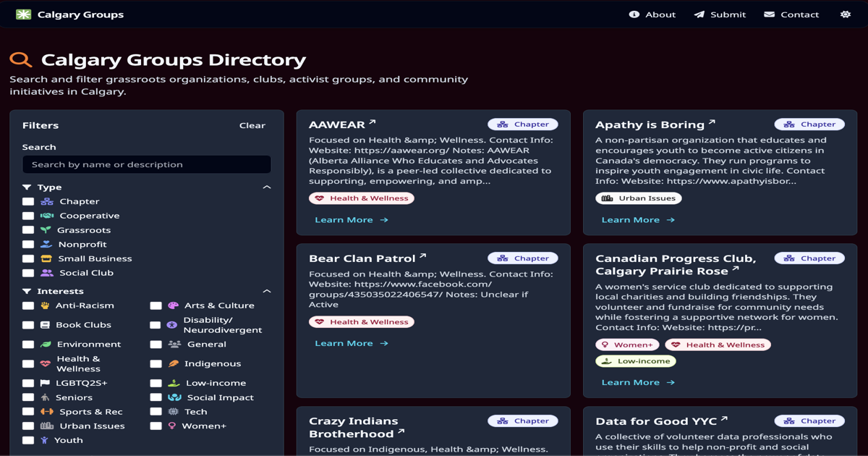
Task: Check the Tech interest checkbox
Action: pos(156,412)
